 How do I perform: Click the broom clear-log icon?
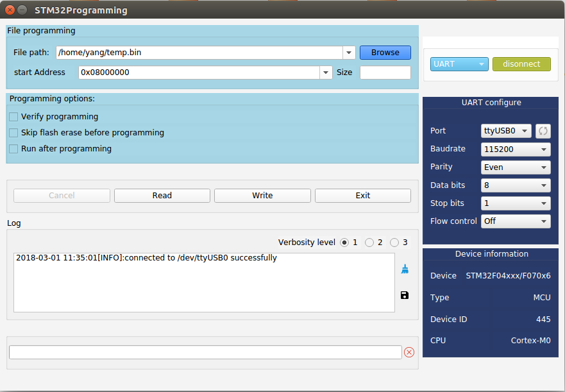coord(405,269)
